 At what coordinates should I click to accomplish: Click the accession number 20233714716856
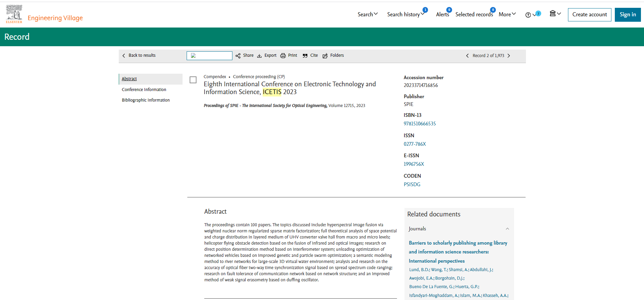point(421,85)
